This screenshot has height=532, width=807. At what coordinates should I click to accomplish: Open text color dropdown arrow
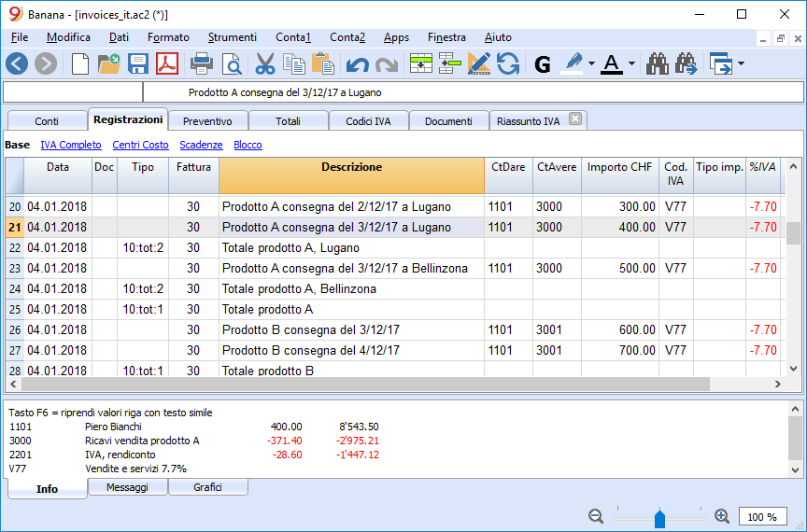[631, 63]
